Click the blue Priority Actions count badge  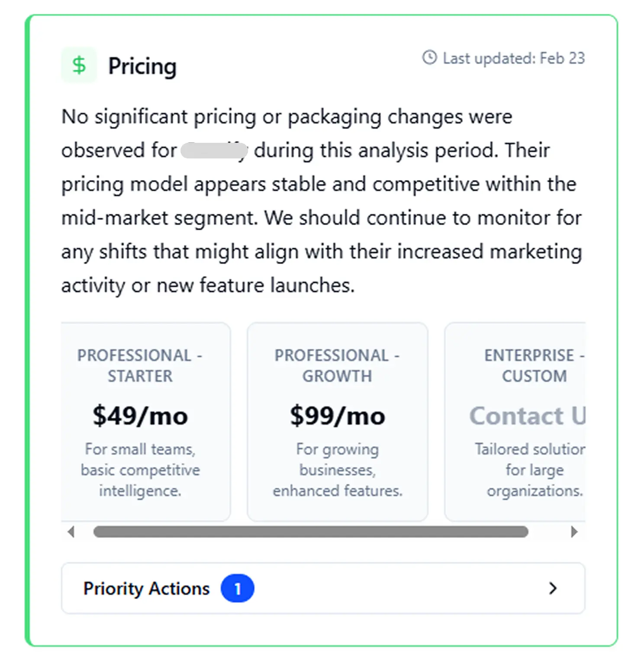tap(237, 588)
